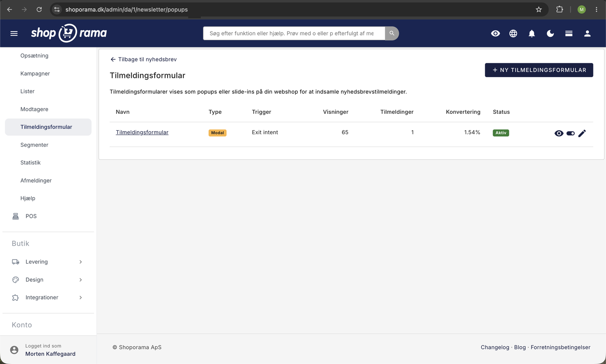This screenshot has width=606, height=364.
Task: Click the Trigger column header
Action: tap(261, 112)
